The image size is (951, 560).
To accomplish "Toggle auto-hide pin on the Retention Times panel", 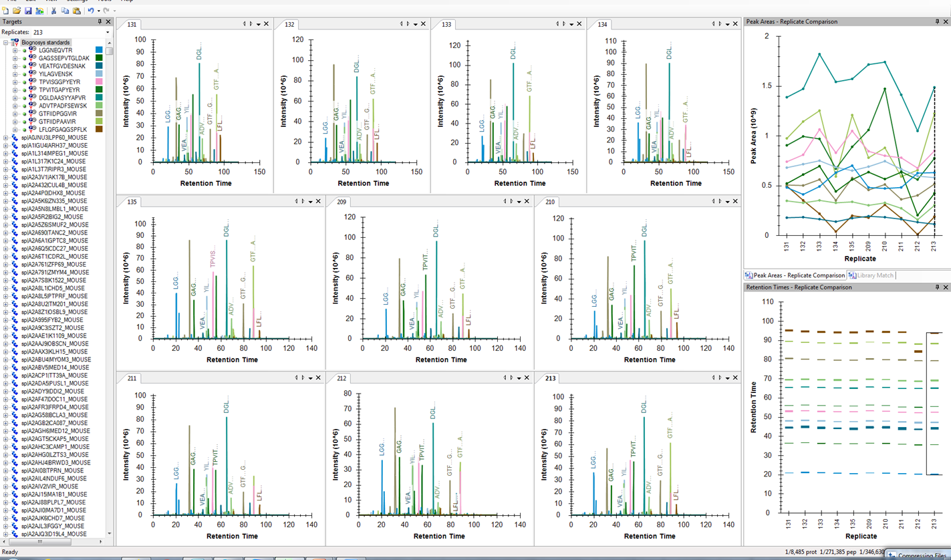I will click(937, 287).
